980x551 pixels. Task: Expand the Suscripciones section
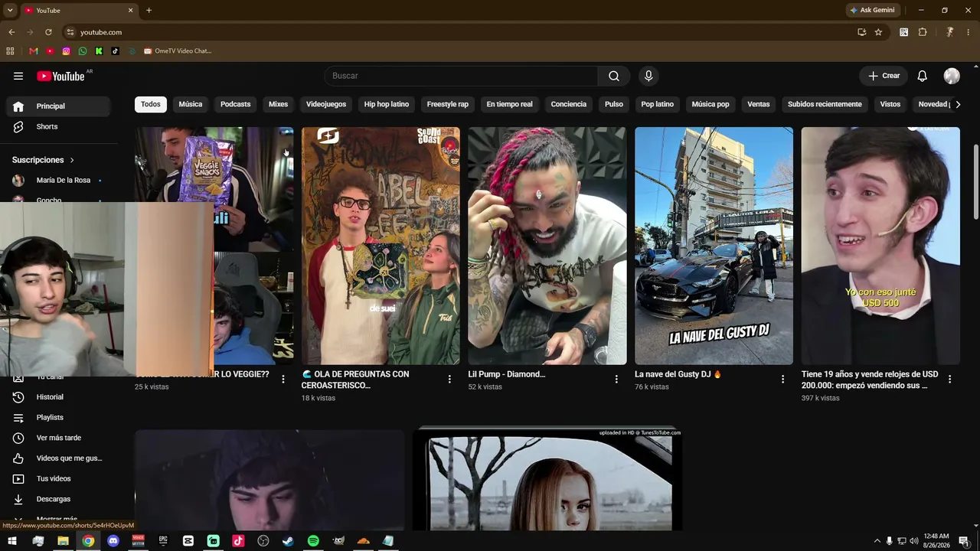click(44, 160)
